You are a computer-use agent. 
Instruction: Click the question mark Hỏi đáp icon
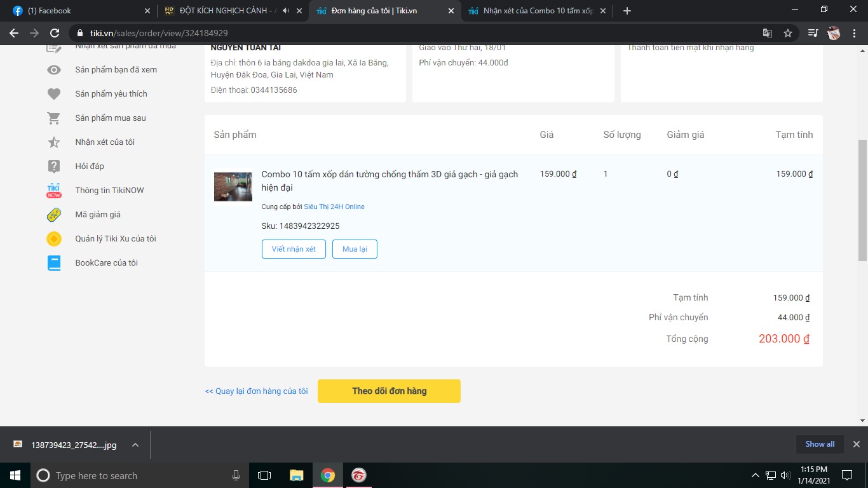[54, 166]
